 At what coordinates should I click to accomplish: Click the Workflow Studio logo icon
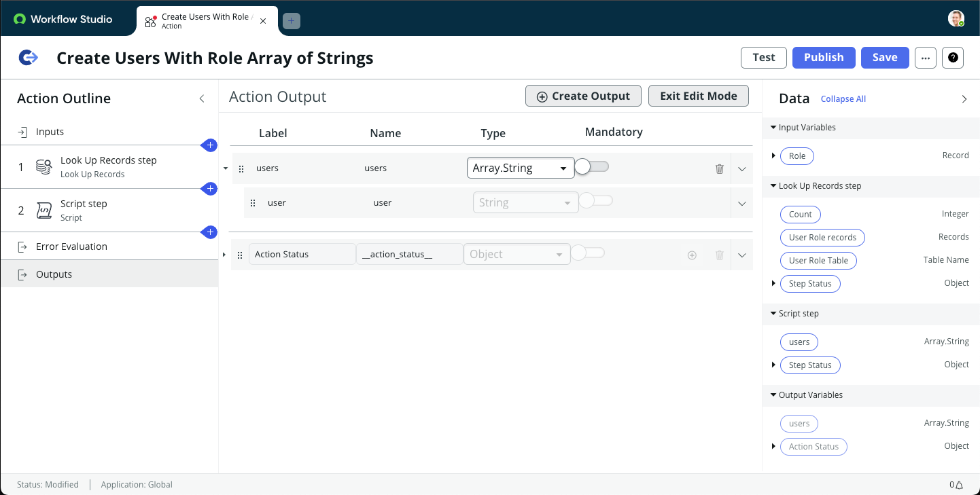(20, 19)
